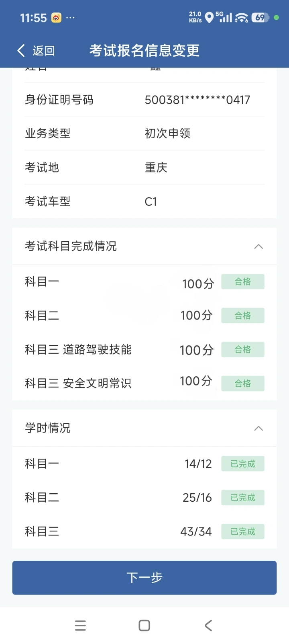Tap the 考试地 重庆 row
This screenshot has width=289, height=644.
click(144, 167)
